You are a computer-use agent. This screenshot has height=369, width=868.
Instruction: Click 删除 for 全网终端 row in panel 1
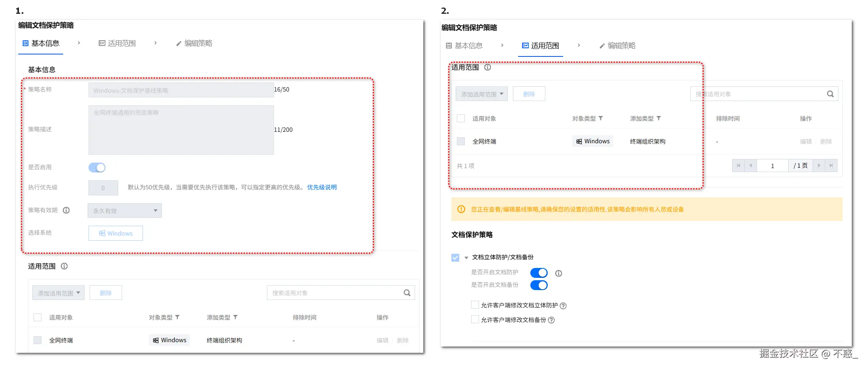402,340
